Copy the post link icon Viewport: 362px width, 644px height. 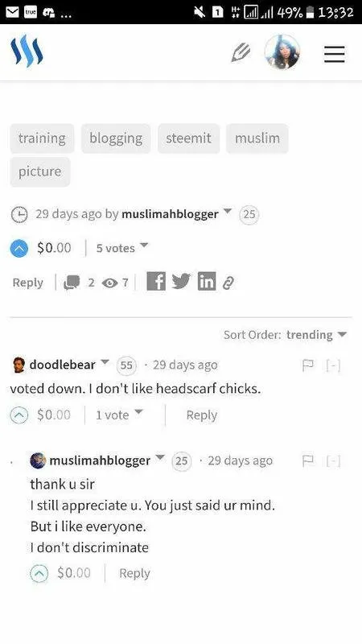tap(228, 283)
